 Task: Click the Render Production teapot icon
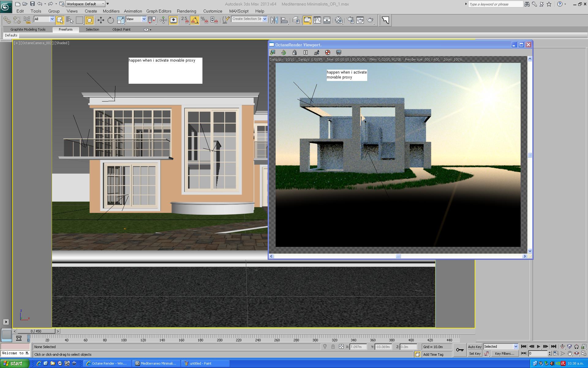pyautogui.click(x=370, y=20)
